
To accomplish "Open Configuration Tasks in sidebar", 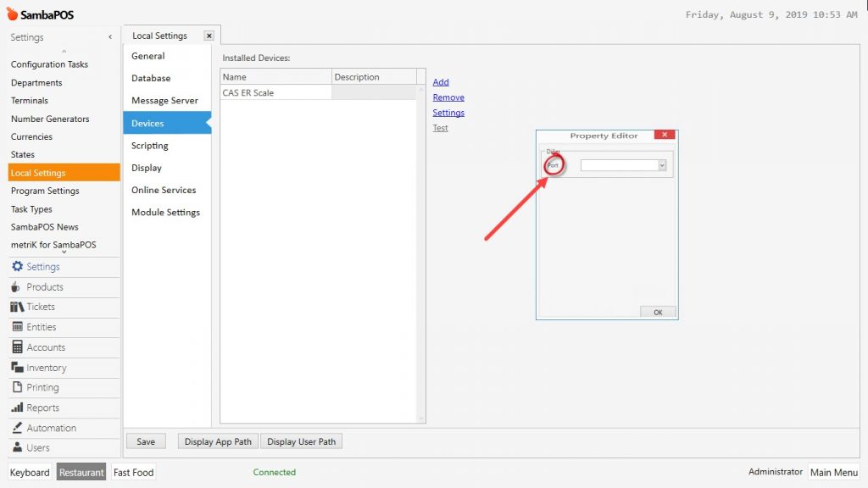I will pos(49,64).
